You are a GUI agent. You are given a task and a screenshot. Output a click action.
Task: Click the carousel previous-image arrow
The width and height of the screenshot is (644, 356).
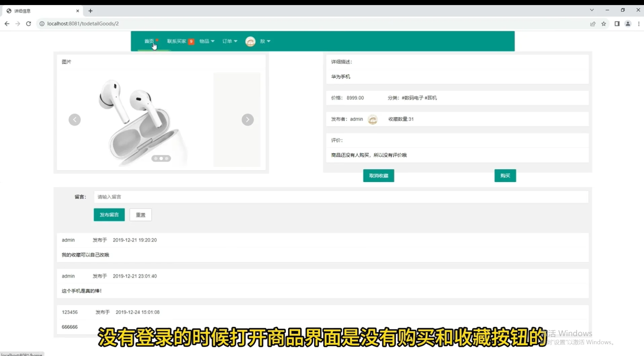pyautogui.click(x=74, y=119)
